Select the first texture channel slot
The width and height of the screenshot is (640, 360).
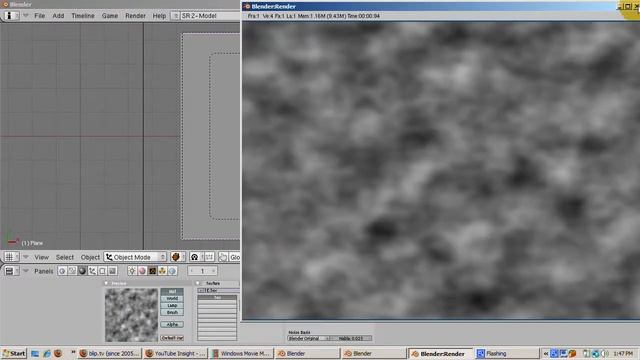pos(217,298)
